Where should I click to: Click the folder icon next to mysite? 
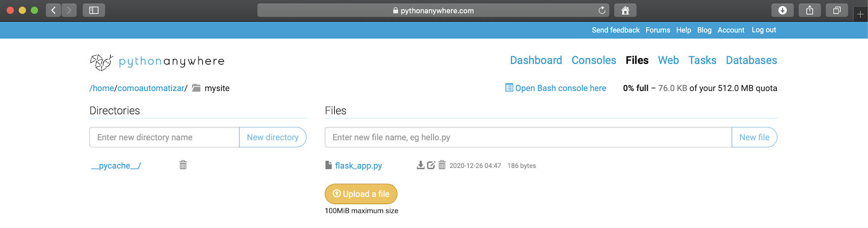pyautogui.click(x=196, y=88)
